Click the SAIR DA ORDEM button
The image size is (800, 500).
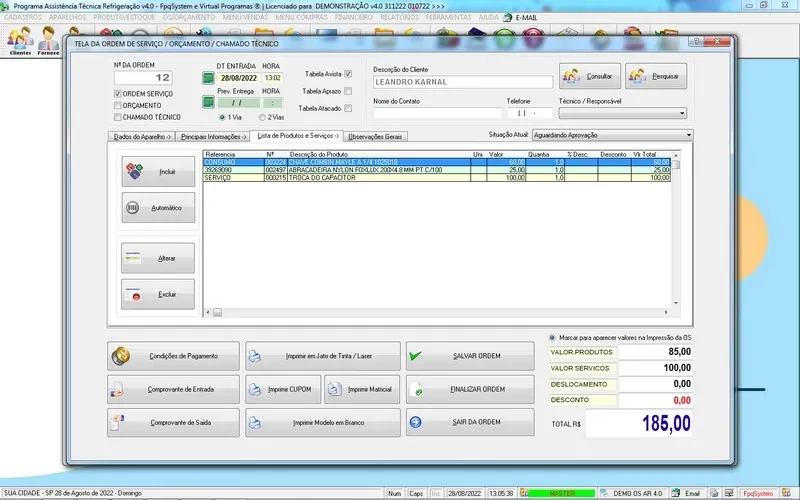point(470,422)
